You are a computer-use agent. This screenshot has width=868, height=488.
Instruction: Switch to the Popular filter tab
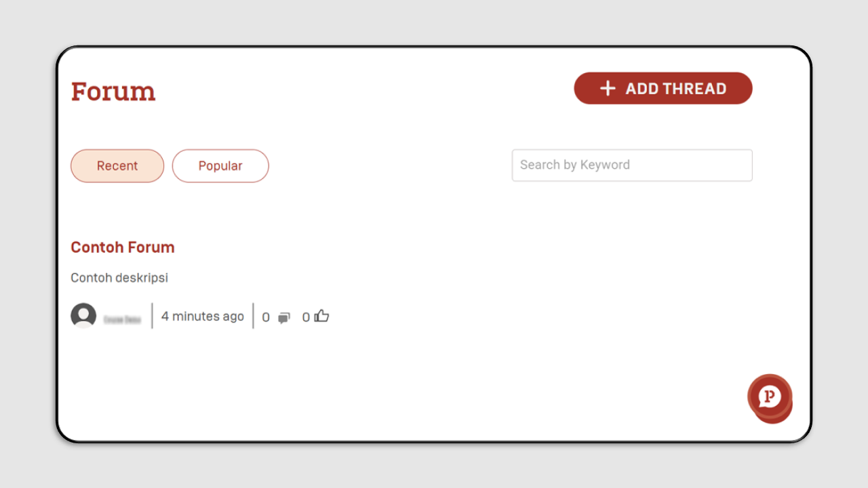[x=220, y=166]
